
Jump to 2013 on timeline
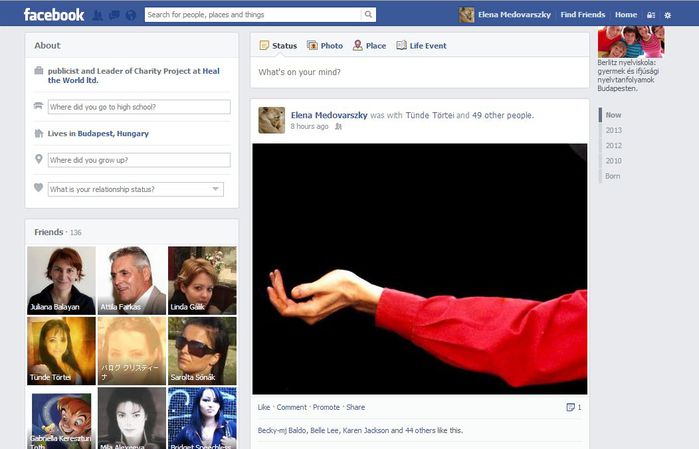[613, 130]
